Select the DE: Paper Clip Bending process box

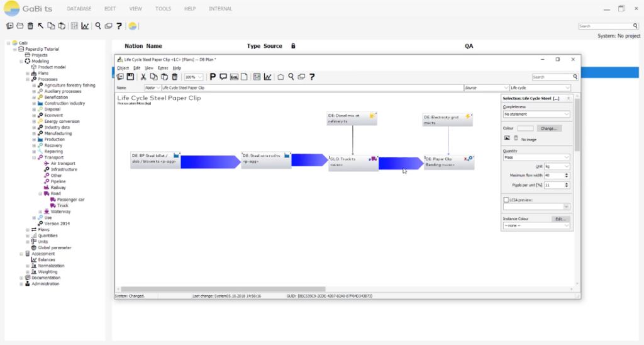[x=449, y=162]
